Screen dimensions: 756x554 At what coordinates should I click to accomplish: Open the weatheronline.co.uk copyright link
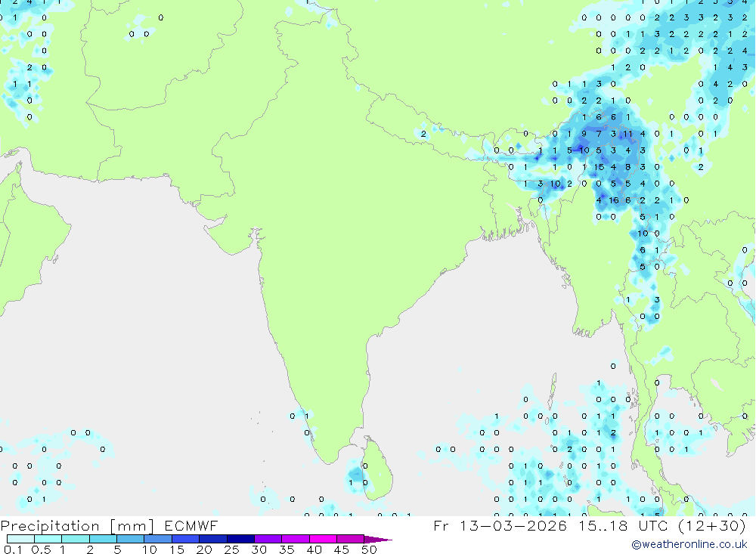tap(689, 544)
